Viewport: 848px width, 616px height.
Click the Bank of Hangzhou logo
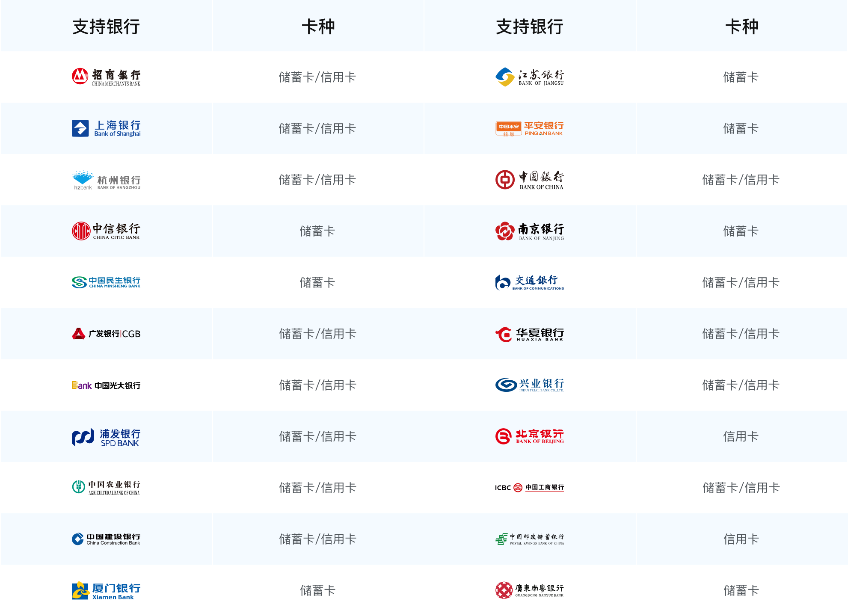[106, 180]
